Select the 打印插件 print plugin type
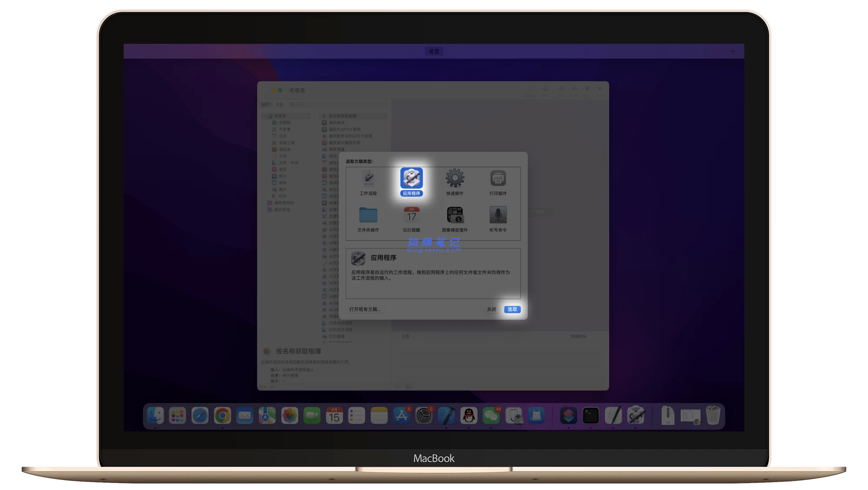The image size is (868, 490). coord(498,182)
